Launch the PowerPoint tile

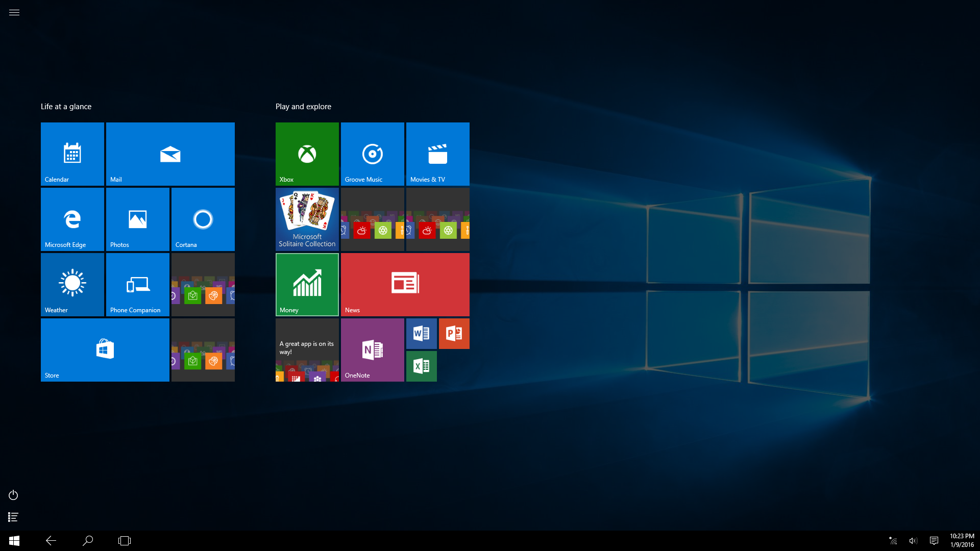tap(454, 334)
